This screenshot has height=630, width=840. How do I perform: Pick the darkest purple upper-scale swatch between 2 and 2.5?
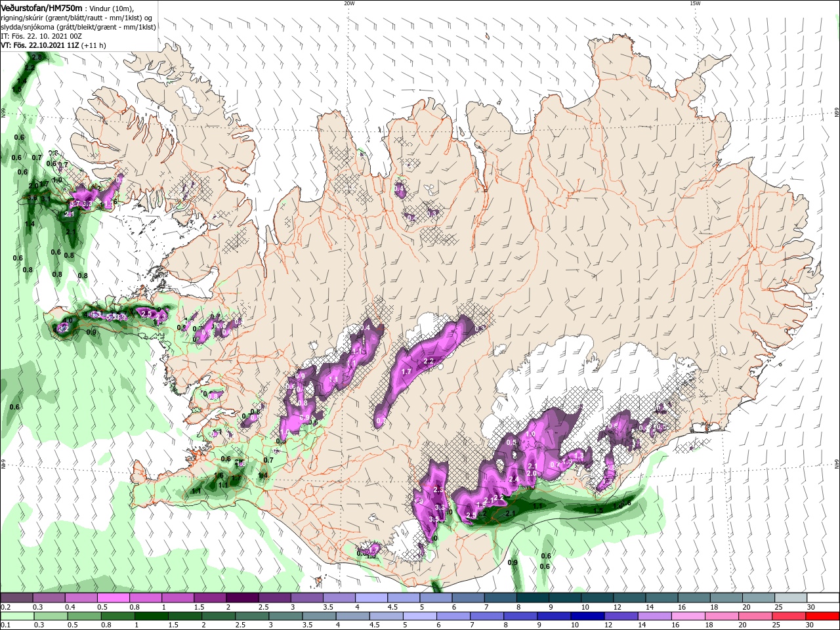242,598
